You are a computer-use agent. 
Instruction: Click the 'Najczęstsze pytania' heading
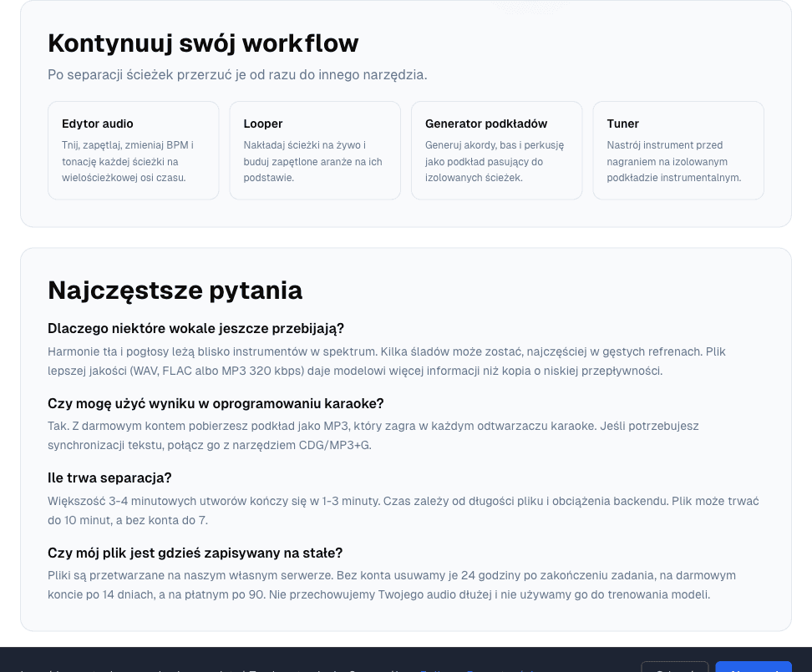point(175,291)
